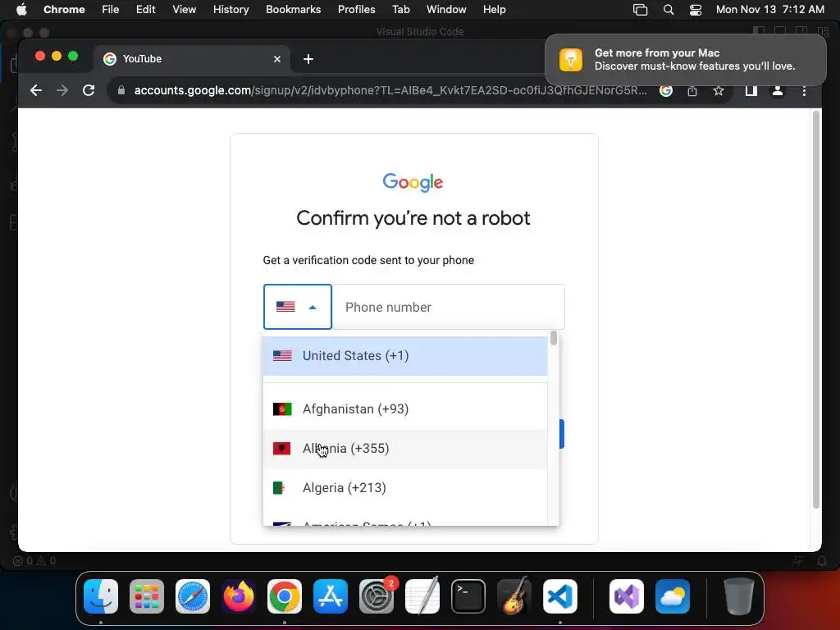This screenshot has width=840, height=630.
Task: Click the Google logo on signup page
Action: [x=413, y=183]
